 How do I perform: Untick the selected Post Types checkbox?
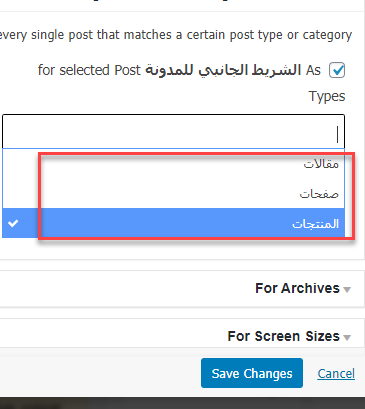coord(337,70)
